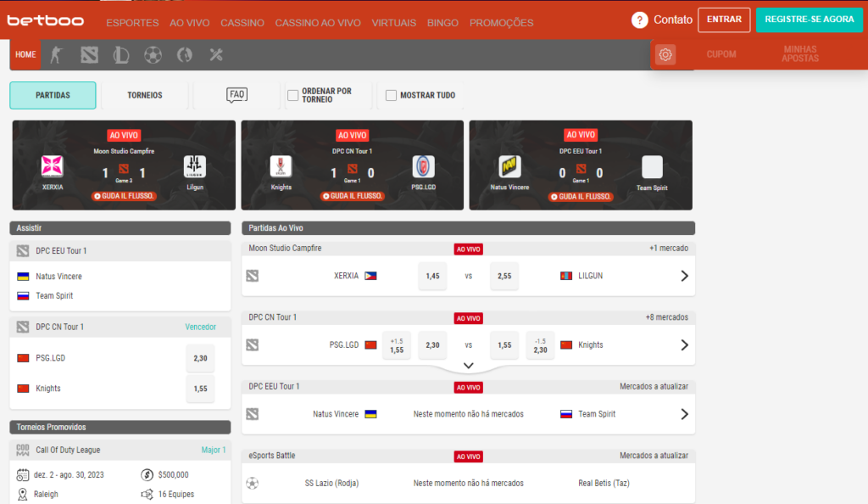
Task: Click the XERXIA team logo in the live card
Action: pos(53,166)
